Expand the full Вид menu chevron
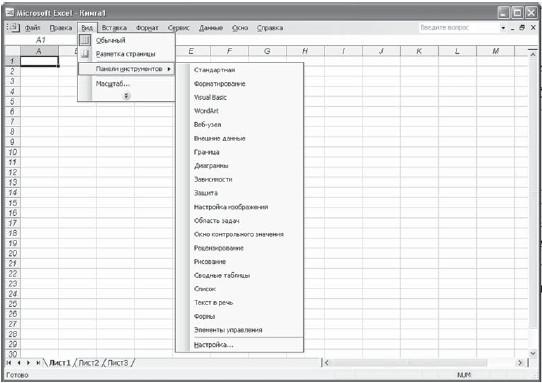Image resolution: width=542 pixels, height=383 pixels. tap(127, 96)
